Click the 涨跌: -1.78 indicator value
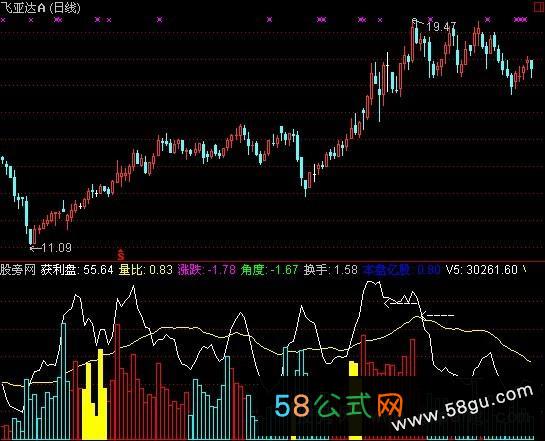This screenshot has width=545, height=441. point(207,270)
